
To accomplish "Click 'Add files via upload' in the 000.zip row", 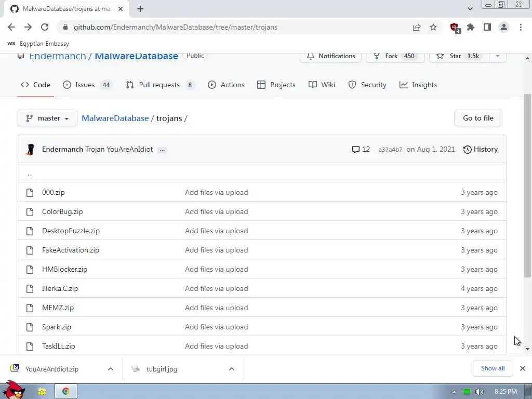I will (x=217, y=192).
